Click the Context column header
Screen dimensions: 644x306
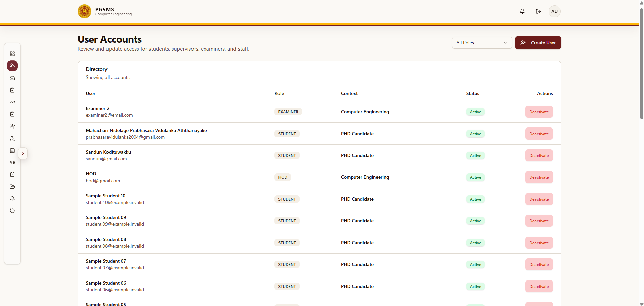click(349, 93)
